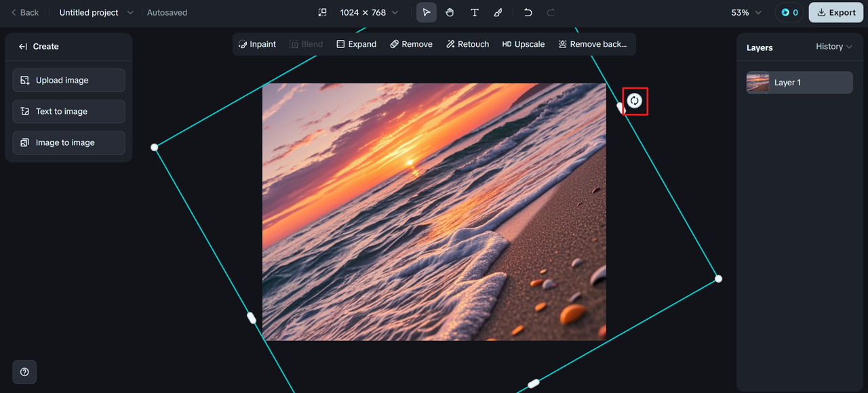Select the Text tool
This screenshot has height=393, width=868.
pyautogui.click(x=474, y=13)
